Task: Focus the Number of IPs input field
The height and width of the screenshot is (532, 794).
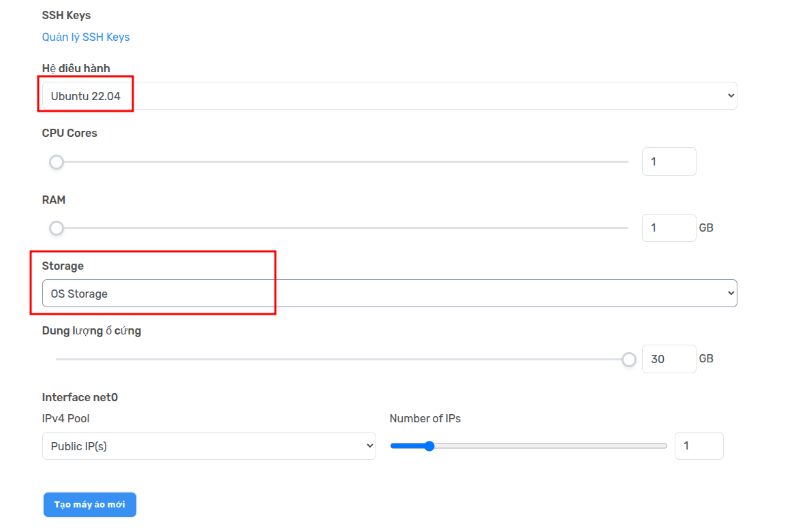Action: click(x=699, y=446)
